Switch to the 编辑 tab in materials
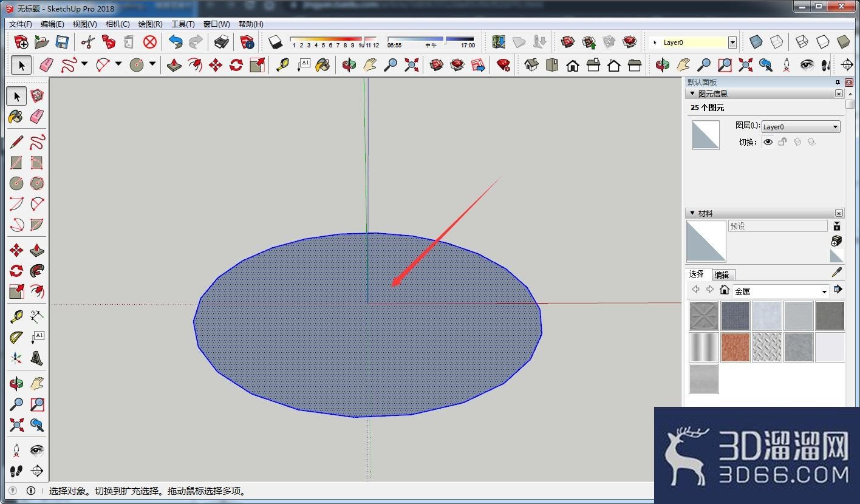 click(722, 274)
